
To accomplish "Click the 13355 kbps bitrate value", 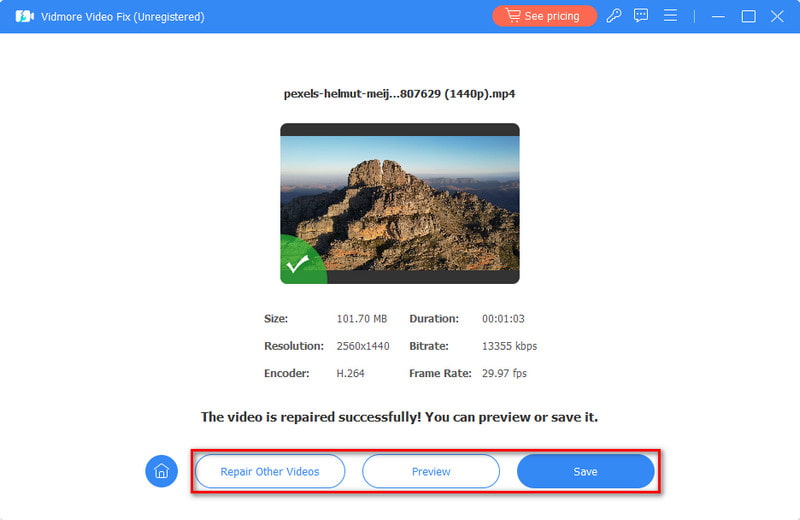I will (509, 346).
